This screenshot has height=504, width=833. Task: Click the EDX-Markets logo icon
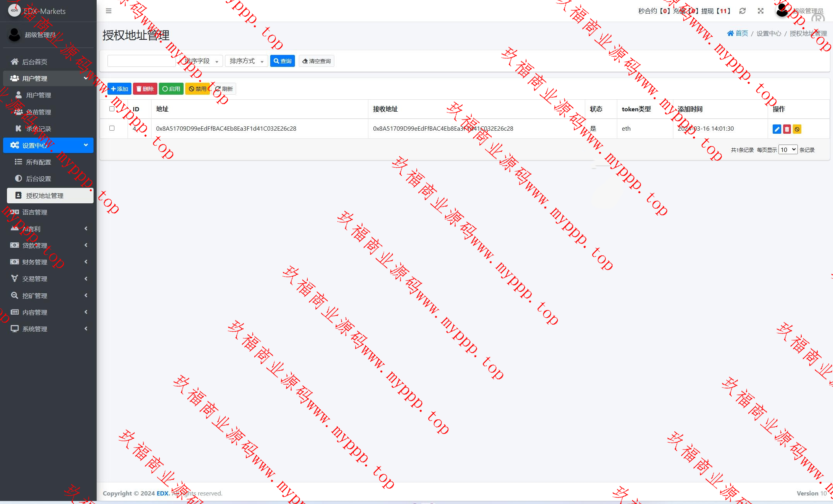(x=14, y=10)
